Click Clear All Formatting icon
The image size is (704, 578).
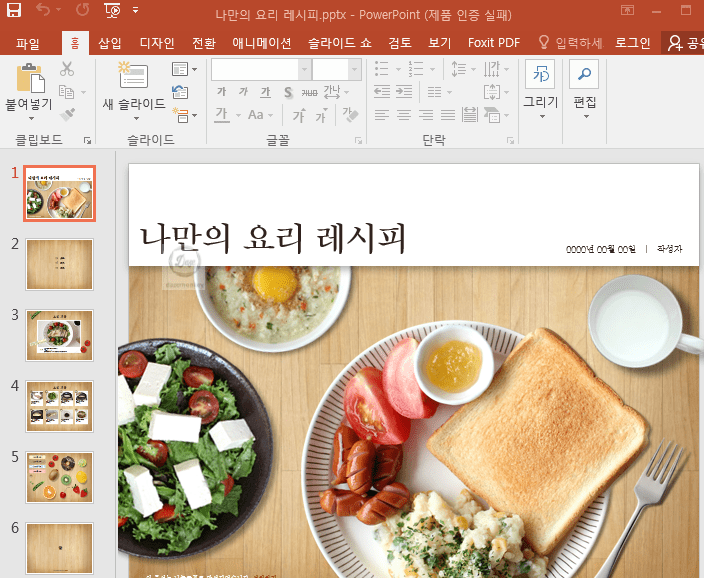[x=350, y=115]
